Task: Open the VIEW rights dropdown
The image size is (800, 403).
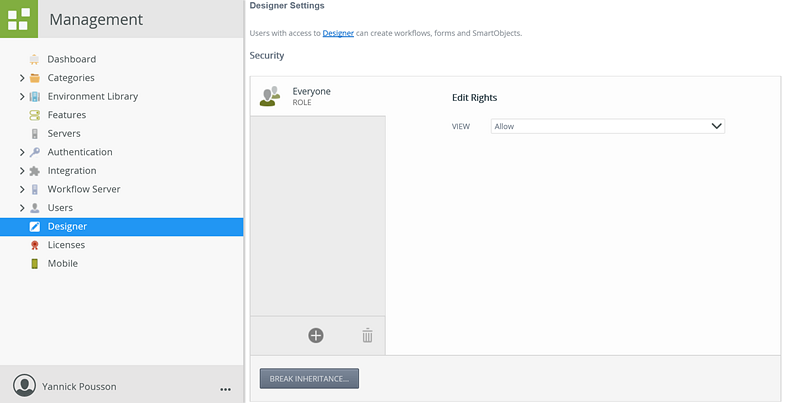Action: click(607, 127)
